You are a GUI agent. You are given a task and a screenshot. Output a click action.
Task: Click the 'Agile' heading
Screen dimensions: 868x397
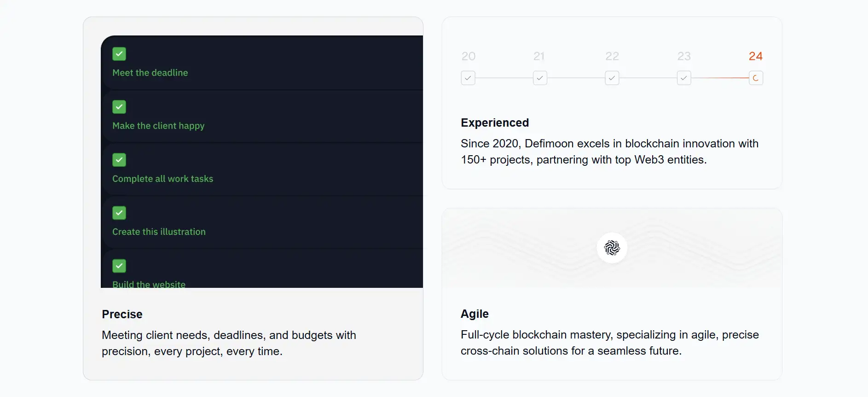[475, 314]
